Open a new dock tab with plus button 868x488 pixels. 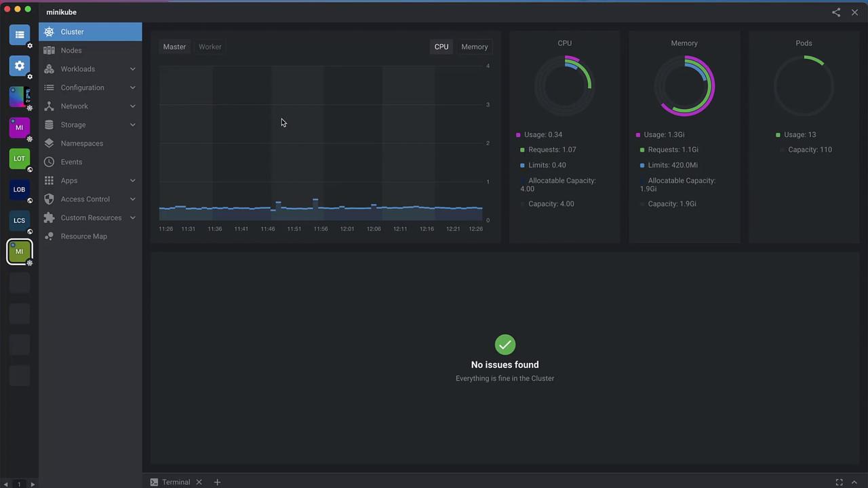217,482
